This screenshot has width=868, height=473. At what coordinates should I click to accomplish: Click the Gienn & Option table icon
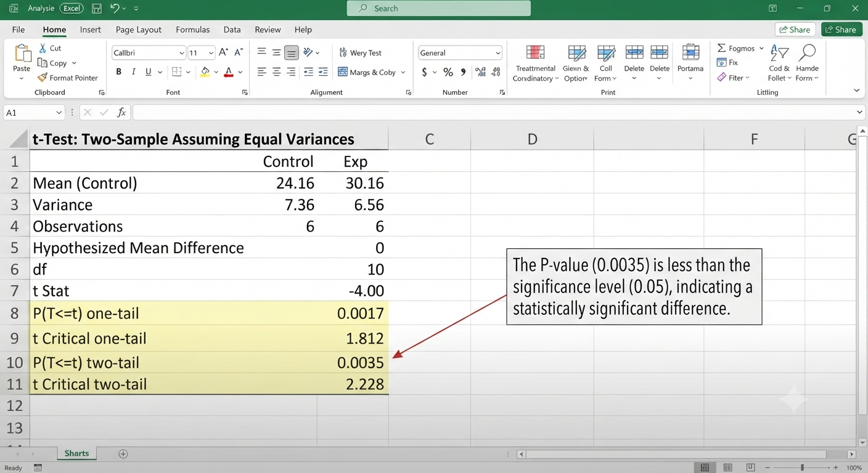pos(577,53)
